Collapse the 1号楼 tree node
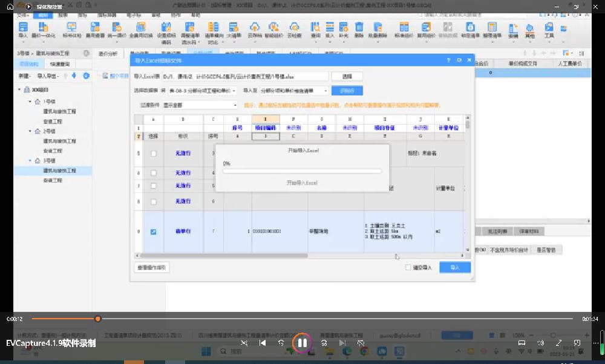Image resolution: width=605 pixels, height=364 pixels. tap(30, 102)
